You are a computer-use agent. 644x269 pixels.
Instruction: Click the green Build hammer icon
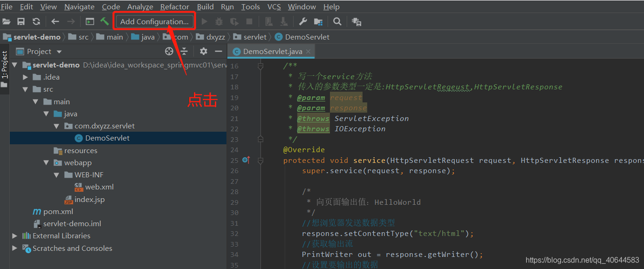[x=104, y=21]
